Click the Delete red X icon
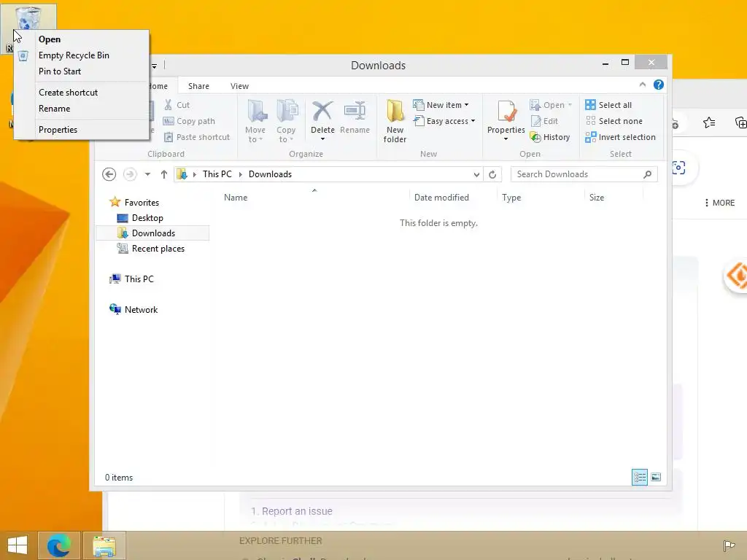Screen dimensions: 747x560 322,112
